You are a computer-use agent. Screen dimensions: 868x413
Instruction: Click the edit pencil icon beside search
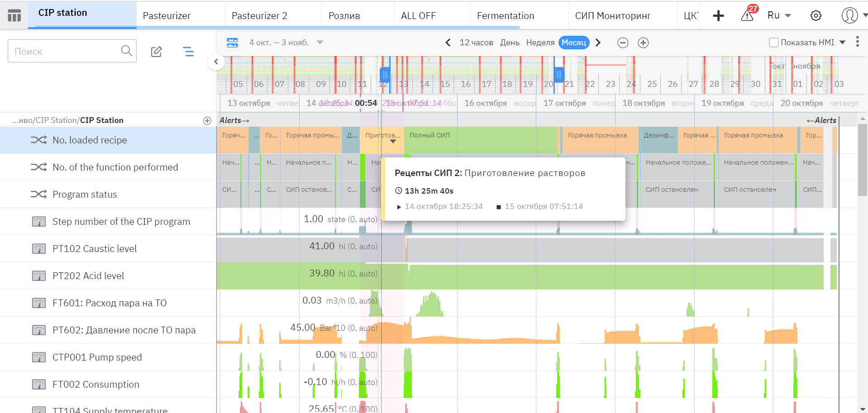coord(157,52)
